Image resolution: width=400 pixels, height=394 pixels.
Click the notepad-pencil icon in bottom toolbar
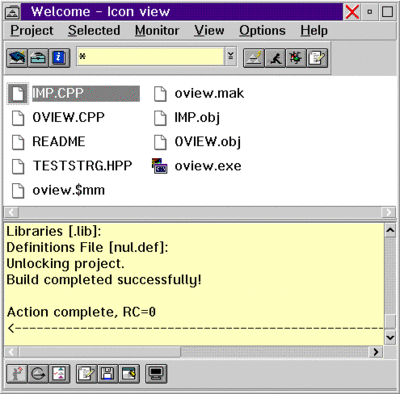86,374
